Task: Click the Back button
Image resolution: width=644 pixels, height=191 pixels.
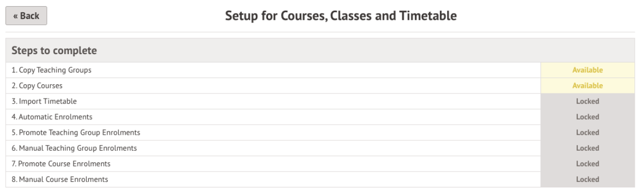Action: coord(26,16)
